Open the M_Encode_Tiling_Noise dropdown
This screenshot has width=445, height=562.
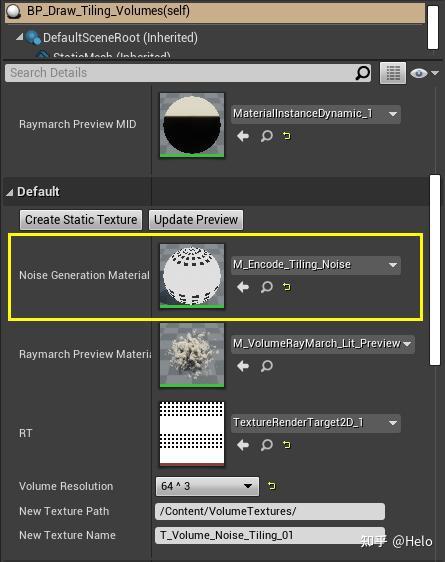(316, 265)
